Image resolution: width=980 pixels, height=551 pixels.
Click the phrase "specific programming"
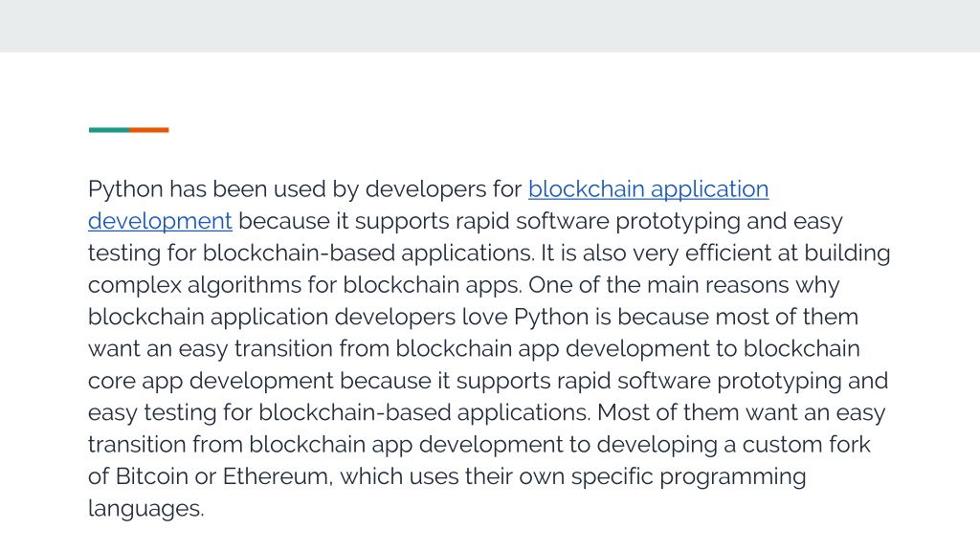tap(688, 476)
